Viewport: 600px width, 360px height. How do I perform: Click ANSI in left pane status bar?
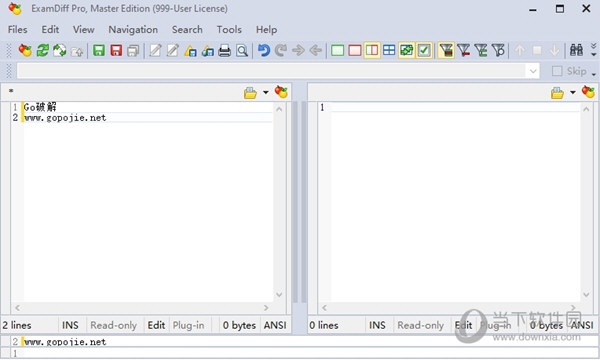275,325
